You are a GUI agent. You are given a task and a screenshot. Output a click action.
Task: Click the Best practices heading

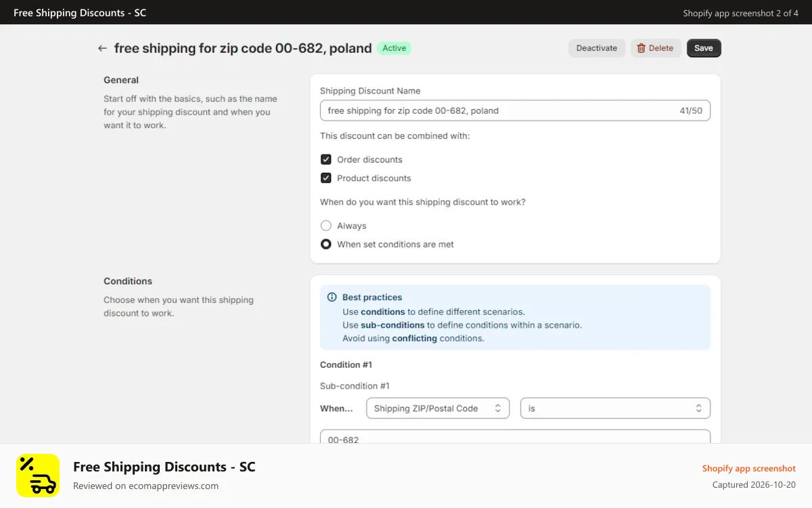point(372,297)
